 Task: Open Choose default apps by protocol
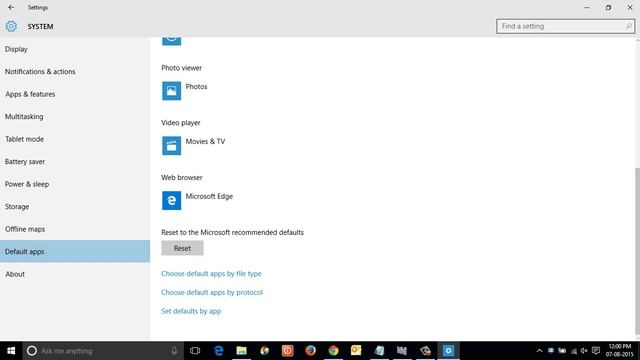[x=212, y=292]
